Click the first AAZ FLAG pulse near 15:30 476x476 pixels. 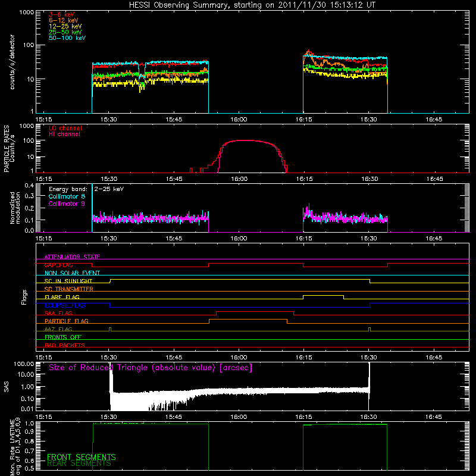click(x=110, y=329)
